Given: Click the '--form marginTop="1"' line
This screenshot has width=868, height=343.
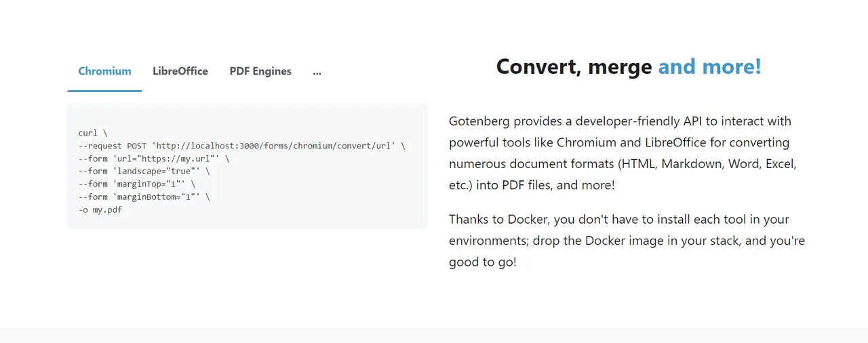Looking at the screenshot, I should [x=136, y=184].
